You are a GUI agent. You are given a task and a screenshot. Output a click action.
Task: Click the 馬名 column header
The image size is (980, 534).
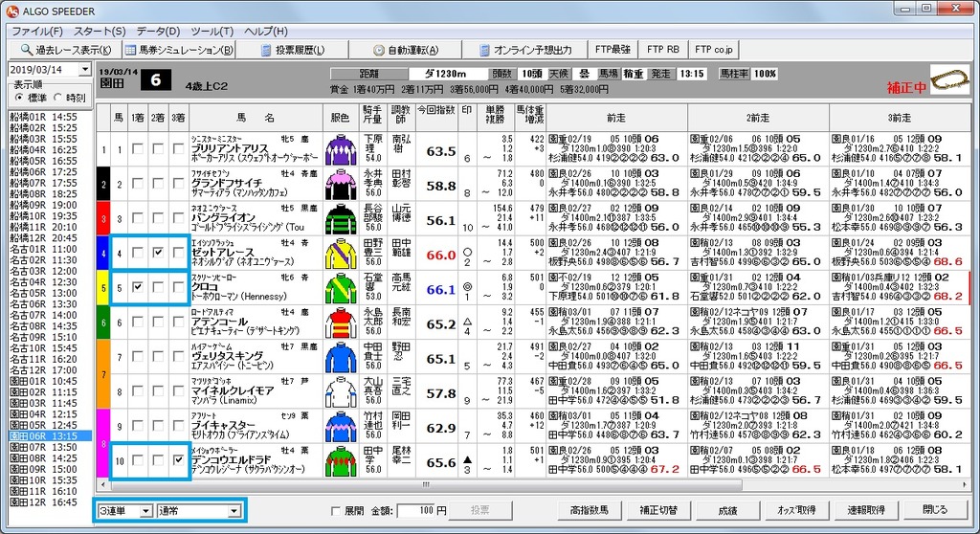coord(256,117)
